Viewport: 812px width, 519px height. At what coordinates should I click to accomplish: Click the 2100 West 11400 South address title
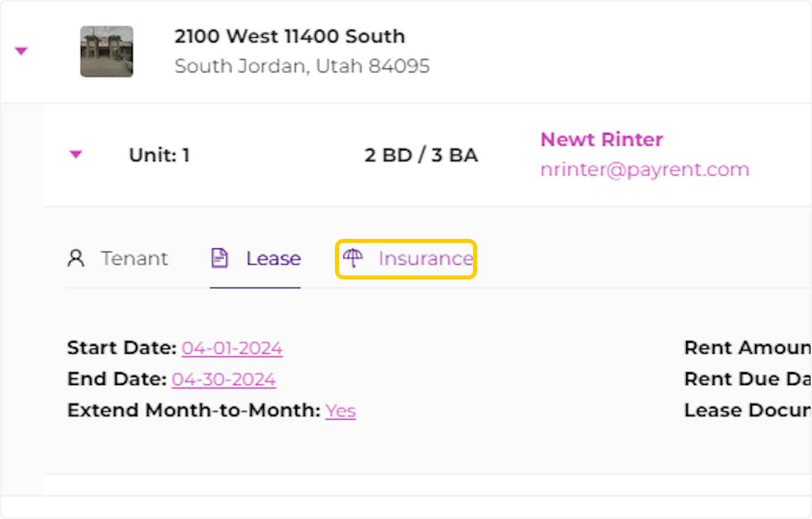coord(290,36)
